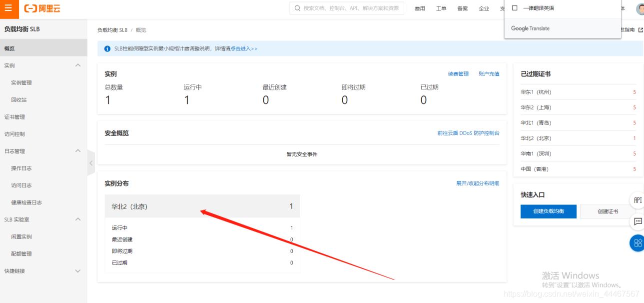The width and height of the screenshot is (644, 303).
Task: Collapse the left navigation panel arrow
Action: tap(90, 162)
